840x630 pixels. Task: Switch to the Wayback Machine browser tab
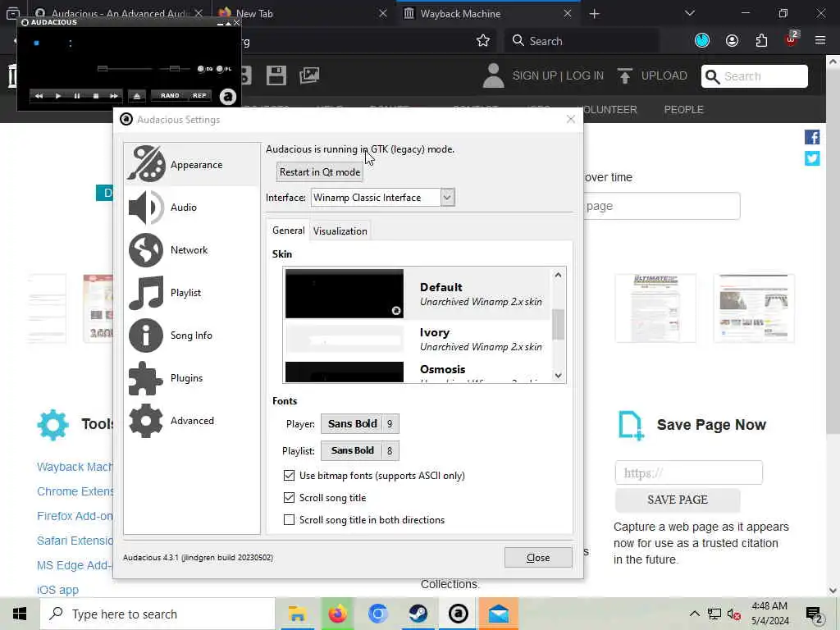click(488, 13)
